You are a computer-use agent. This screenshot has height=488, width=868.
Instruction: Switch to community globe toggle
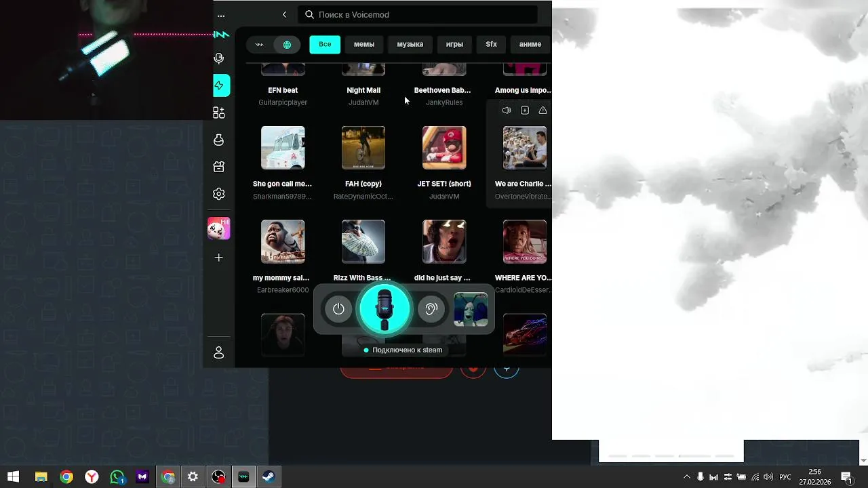coord(287,45)
